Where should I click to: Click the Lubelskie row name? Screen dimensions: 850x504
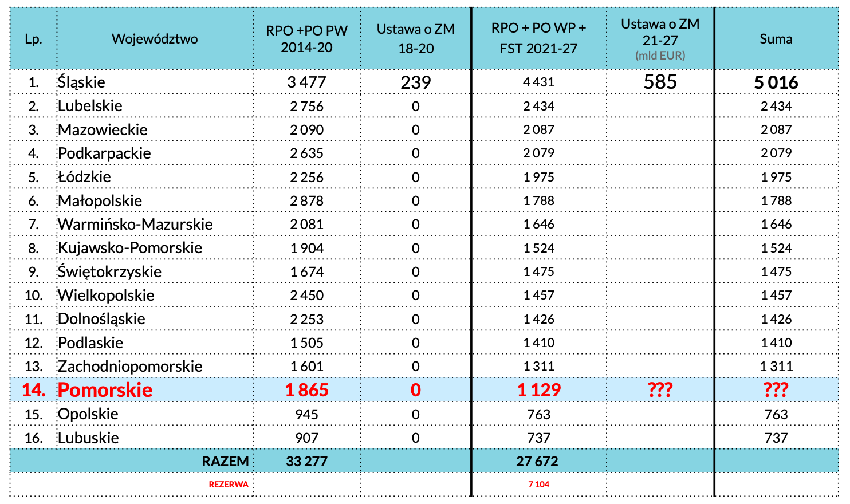[x=90, y=106]
